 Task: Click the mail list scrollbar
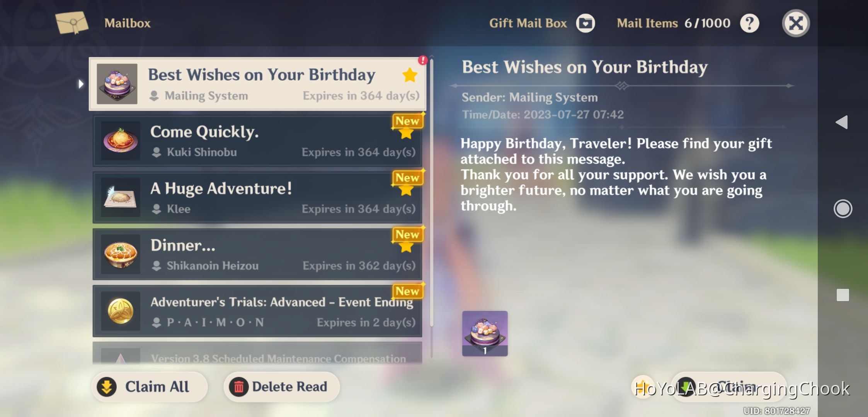coord(432,208)
